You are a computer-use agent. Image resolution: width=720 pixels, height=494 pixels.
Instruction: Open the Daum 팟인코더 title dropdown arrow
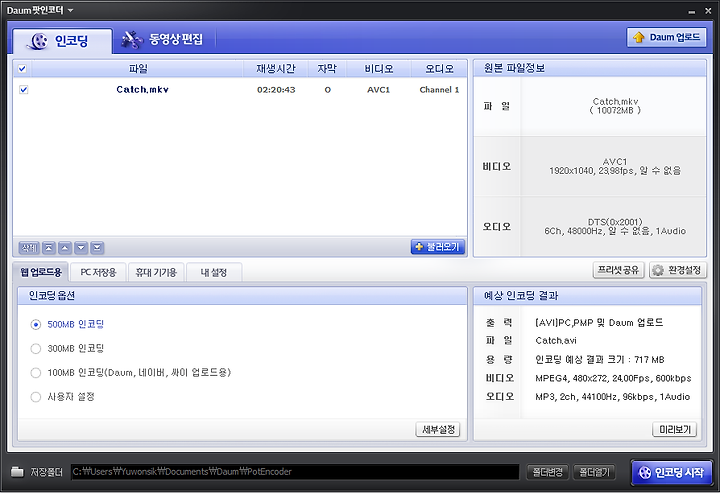(70, 10)
